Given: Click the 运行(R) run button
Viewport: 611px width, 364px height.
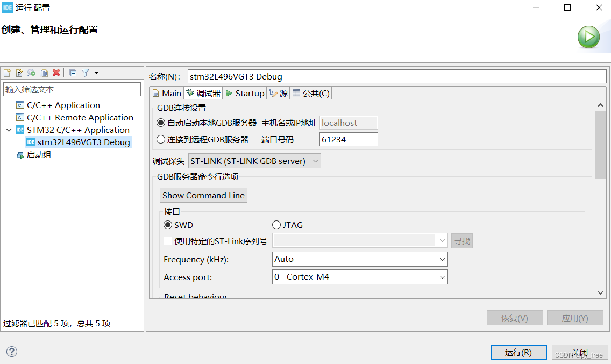Looking at the screenshot, I should click(x=518, y=352).
